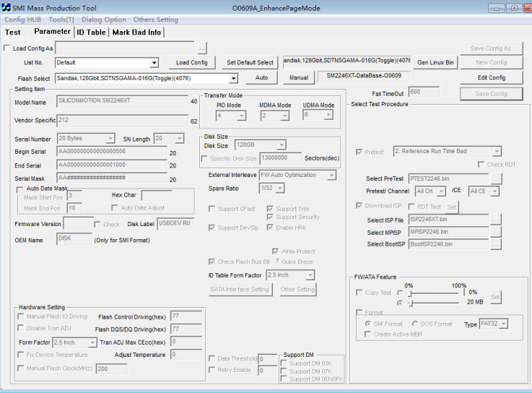The image size is (532, 393).
Task: Switch to the Mark Bad Info tab
Action: pos(136,33)
